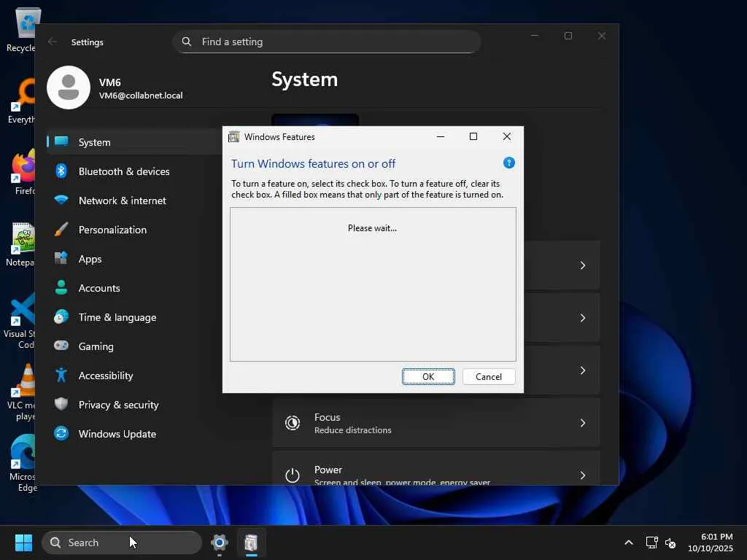The image size is (747, 560).
Task: Open the Windows Features help icon
Action: click(508, 163)
